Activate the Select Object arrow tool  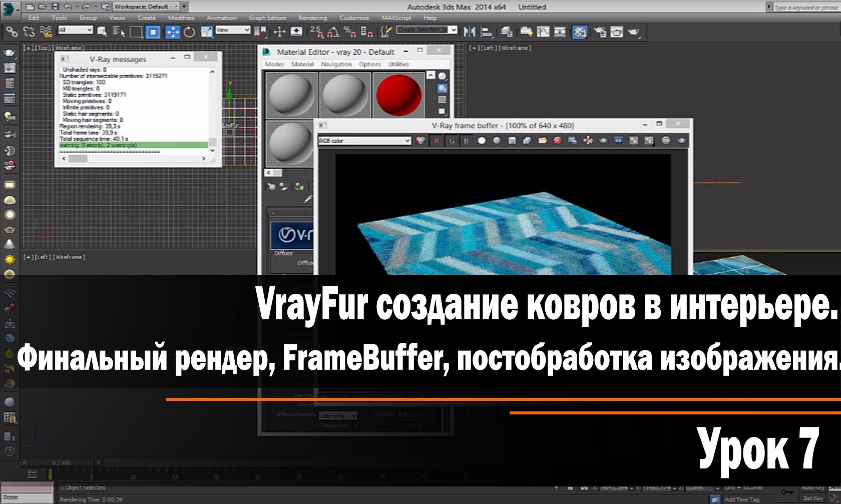tap(103, 31)
